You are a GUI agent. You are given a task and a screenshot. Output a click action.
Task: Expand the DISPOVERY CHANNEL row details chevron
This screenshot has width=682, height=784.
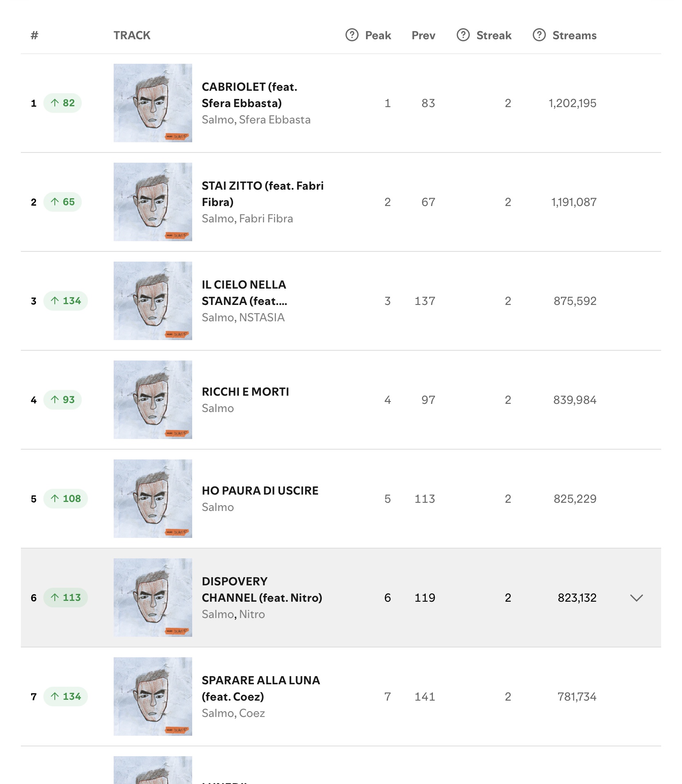pyautogui.click(x=637, y=598)
